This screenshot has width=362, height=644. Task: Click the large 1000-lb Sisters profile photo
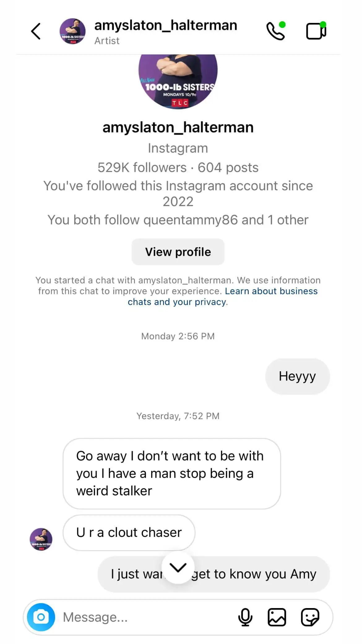tap(178, 79)
